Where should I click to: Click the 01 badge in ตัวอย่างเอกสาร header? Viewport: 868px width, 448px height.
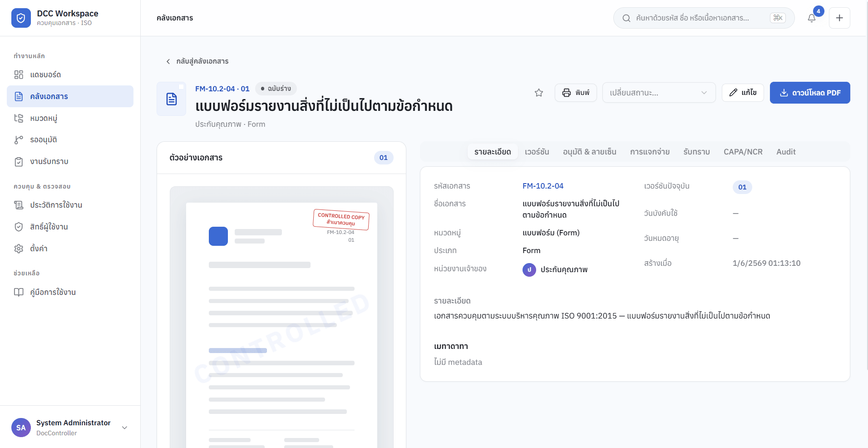pos(384,158)
